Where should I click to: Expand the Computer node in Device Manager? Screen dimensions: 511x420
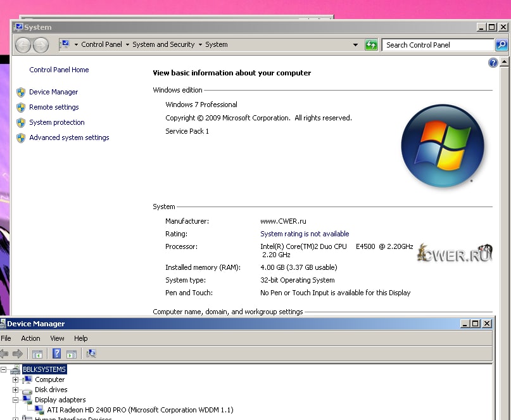coord(15,379)
